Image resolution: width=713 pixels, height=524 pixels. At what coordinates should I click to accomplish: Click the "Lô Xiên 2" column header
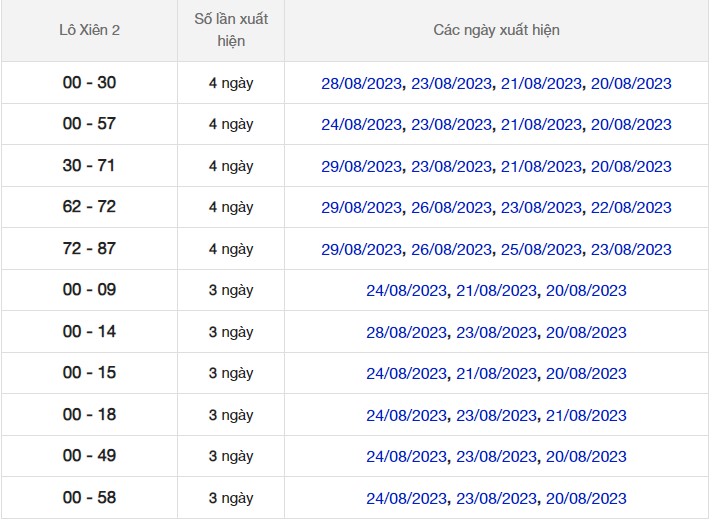[x=89, y=30]
